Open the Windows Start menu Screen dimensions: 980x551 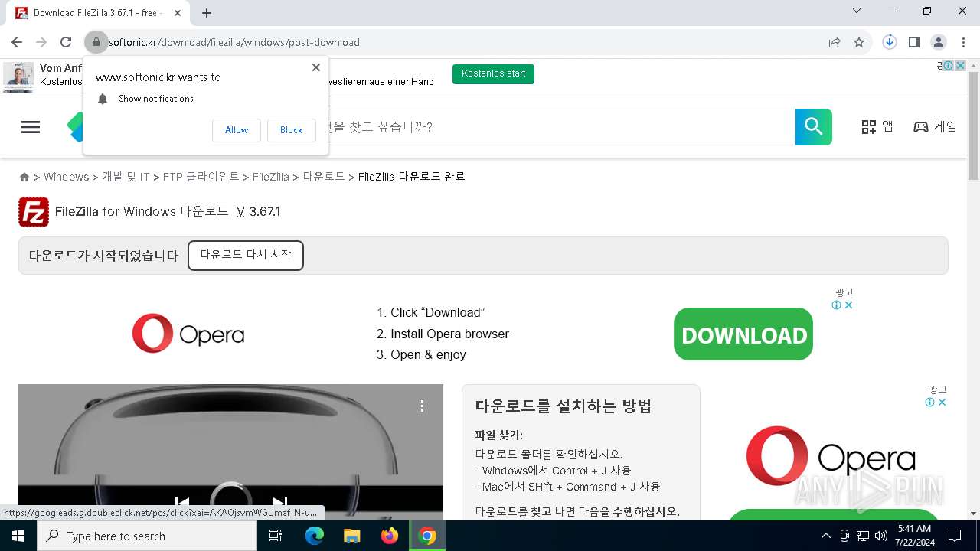[x=18, y=536]
